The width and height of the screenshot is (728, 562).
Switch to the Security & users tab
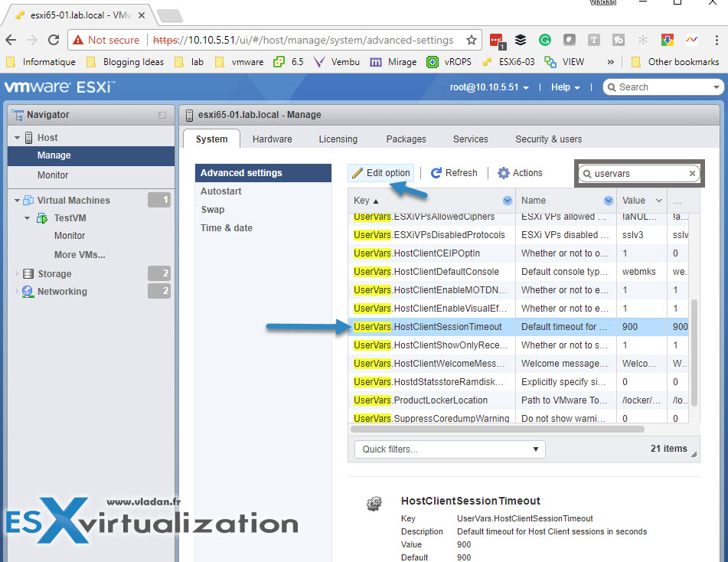[548, 139]
